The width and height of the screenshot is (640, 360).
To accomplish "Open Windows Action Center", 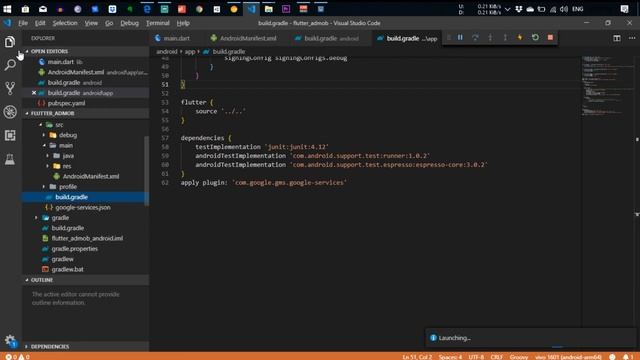I will click(624, 9).
